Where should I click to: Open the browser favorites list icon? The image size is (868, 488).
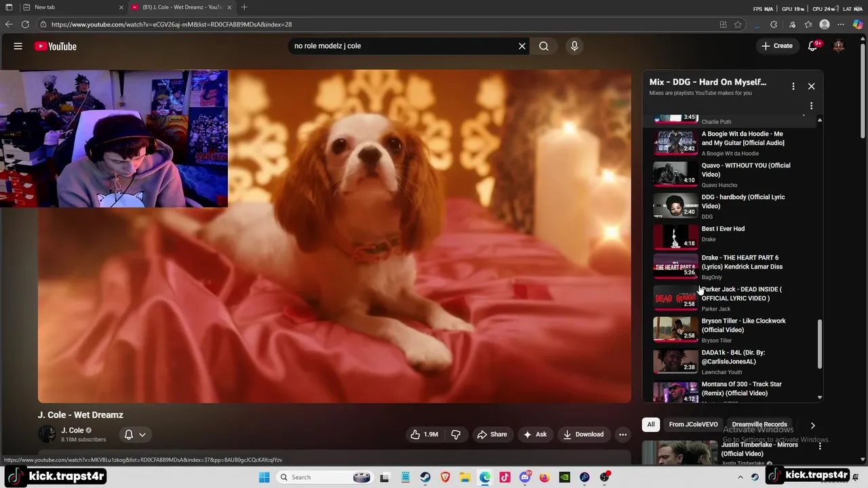tap(808, 24)
